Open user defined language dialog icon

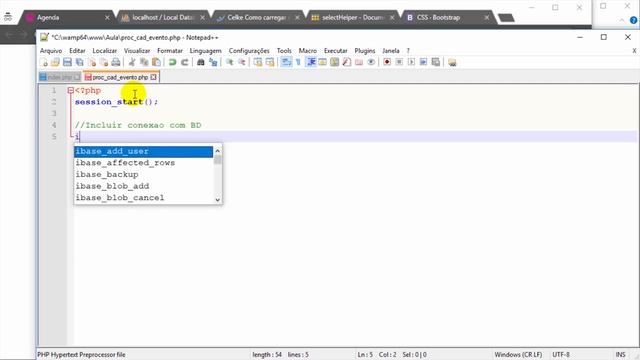pyautogui.click(x=323, y=62)
